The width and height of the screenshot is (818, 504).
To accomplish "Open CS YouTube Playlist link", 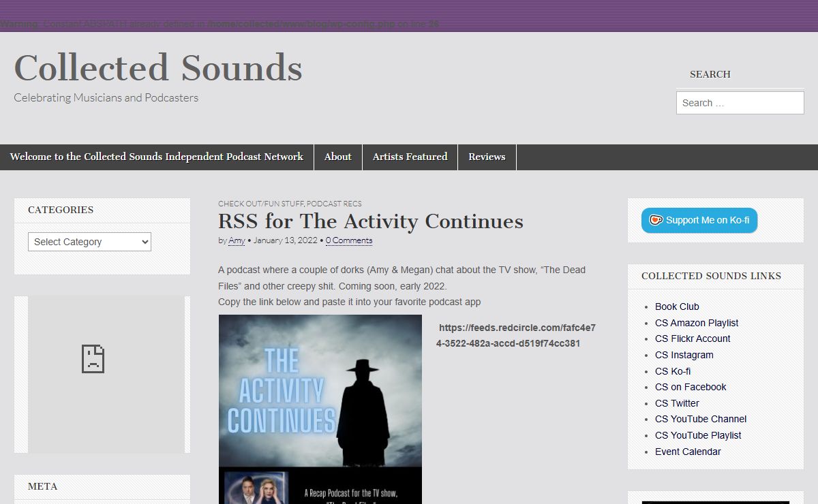I will (698, 435).
